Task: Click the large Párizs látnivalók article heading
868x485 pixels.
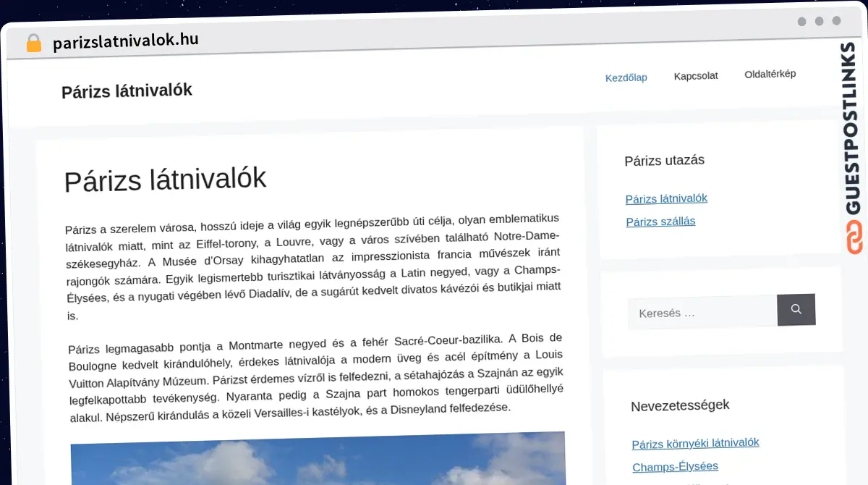Action: tap(166, 180)
